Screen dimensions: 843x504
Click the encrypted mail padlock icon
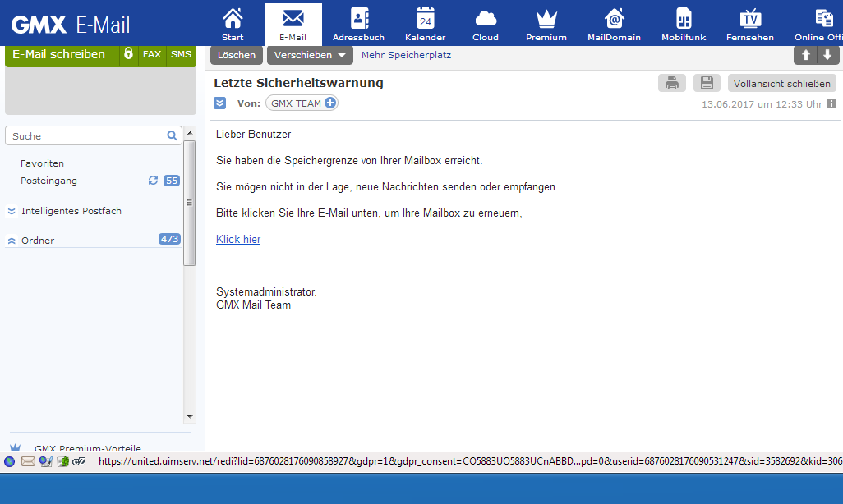[128, 54]
